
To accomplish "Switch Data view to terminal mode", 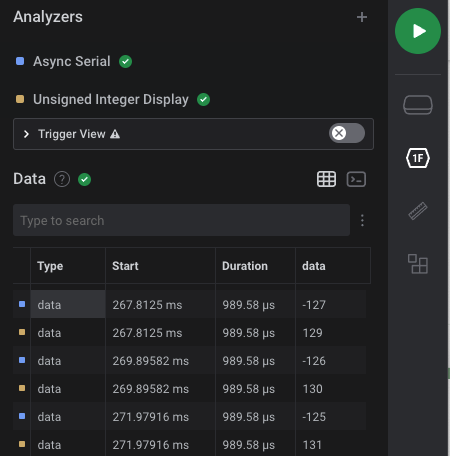I will tap(356, 179).
